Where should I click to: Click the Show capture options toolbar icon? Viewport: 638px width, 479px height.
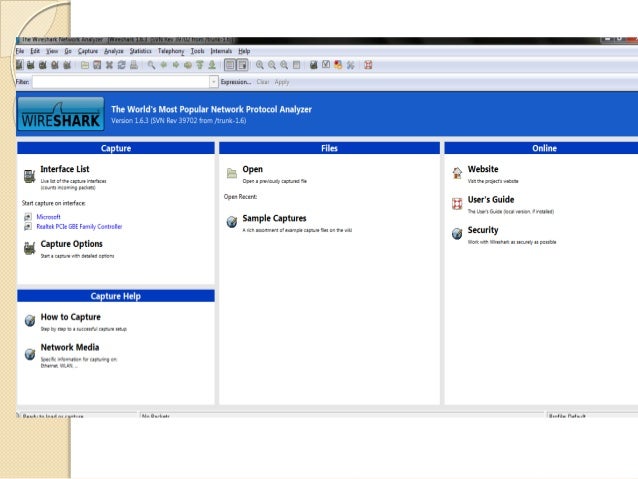pos(31,65)
